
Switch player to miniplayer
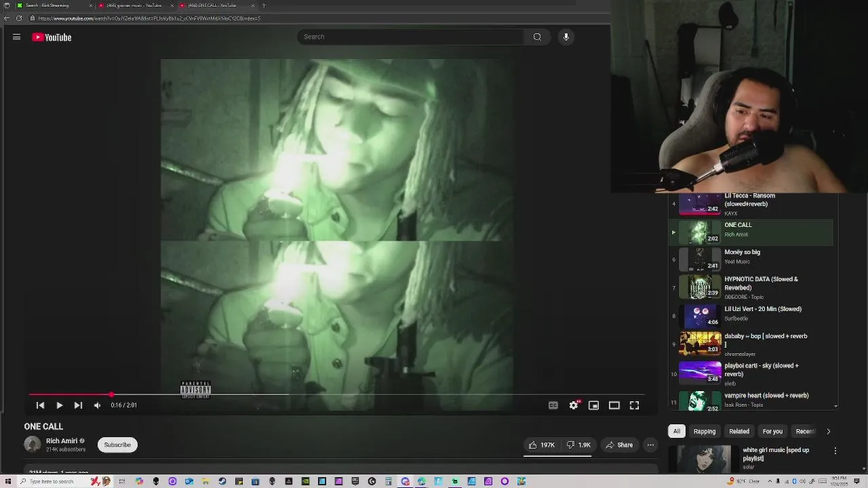pos(593,405)
